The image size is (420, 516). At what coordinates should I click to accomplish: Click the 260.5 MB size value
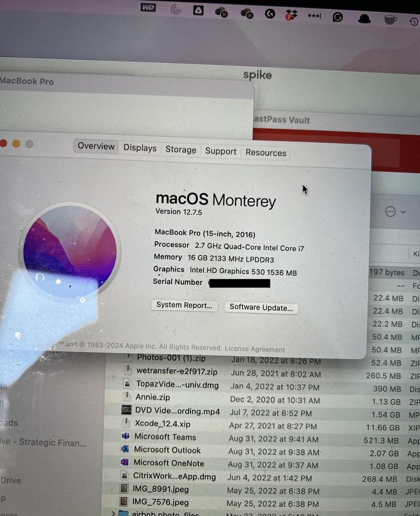click(x=383, y=376)
